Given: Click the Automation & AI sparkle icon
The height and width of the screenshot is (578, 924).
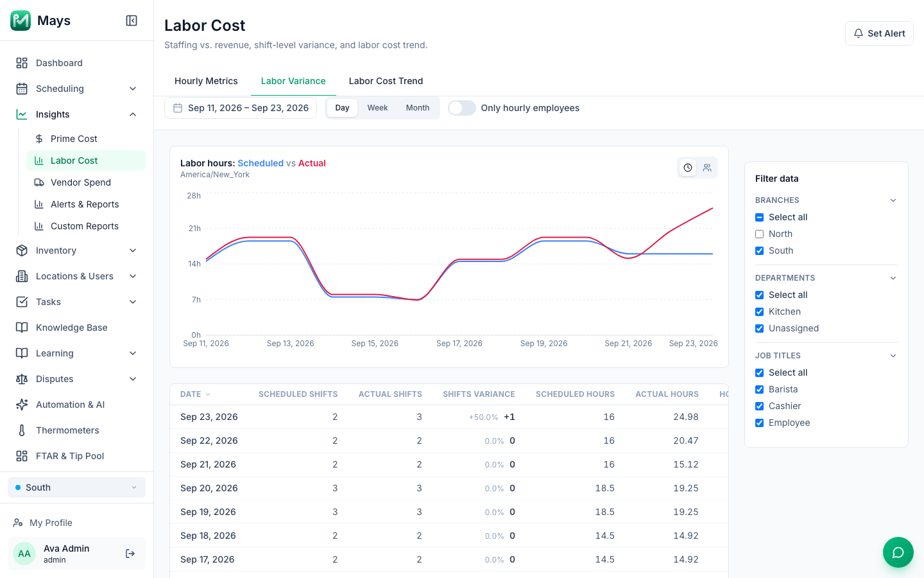Looking at the screenshot, I should pos(22,405).
